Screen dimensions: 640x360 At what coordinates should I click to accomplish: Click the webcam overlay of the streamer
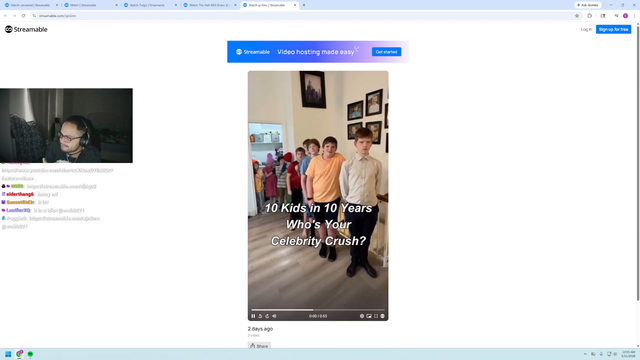coord(66,125)
